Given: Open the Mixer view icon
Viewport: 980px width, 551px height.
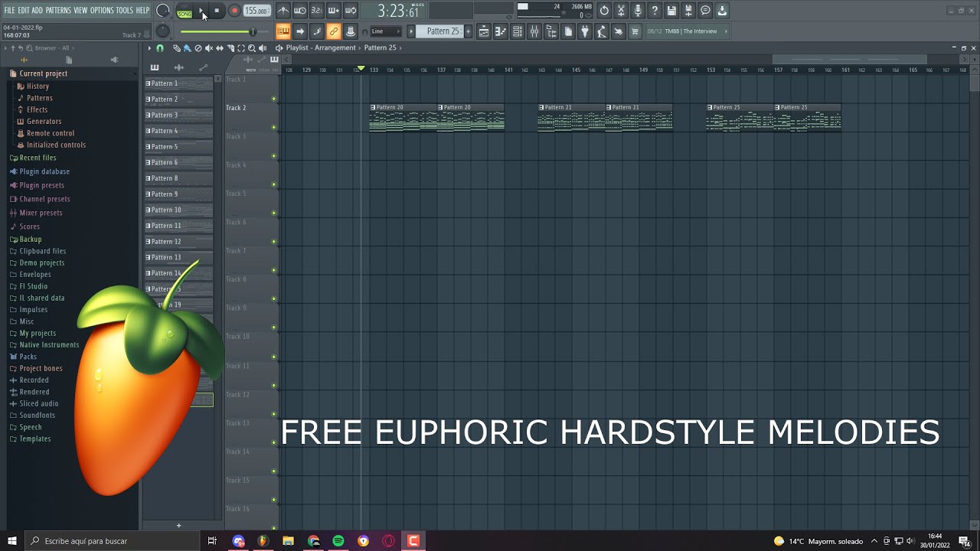Looking at the screenshot, I should [534, 31].
